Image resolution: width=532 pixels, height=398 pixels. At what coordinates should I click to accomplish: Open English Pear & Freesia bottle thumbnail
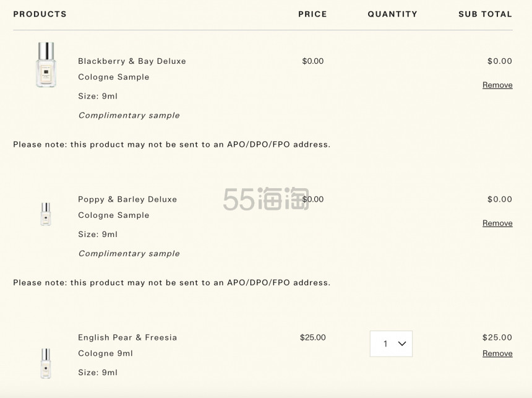pos(46,363)
